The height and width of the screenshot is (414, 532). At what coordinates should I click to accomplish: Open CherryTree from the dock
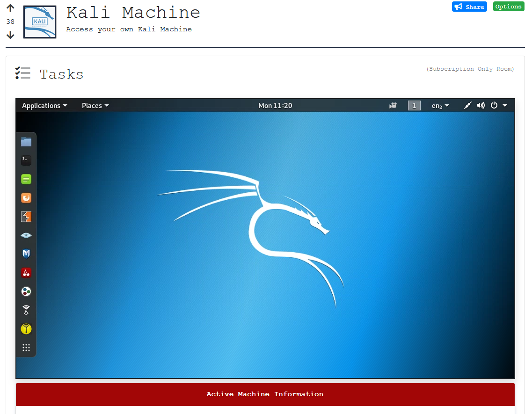(26, 273)
